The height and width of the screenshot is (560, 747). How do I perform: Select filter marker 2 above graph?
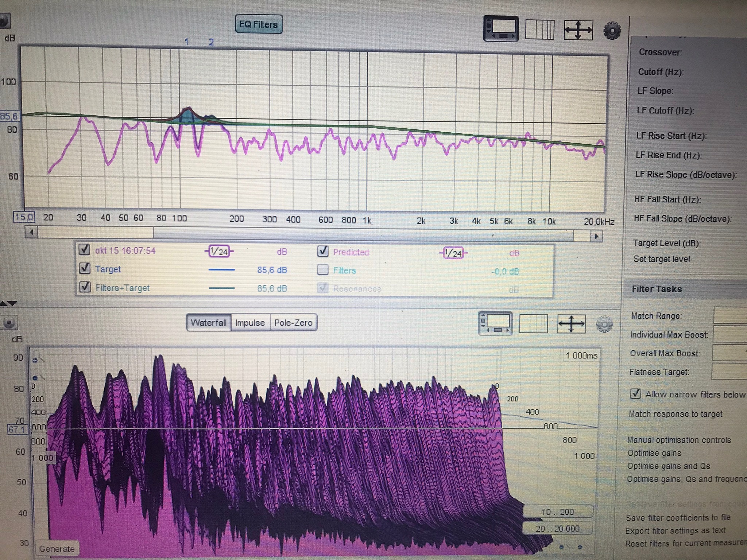(211, 42)
